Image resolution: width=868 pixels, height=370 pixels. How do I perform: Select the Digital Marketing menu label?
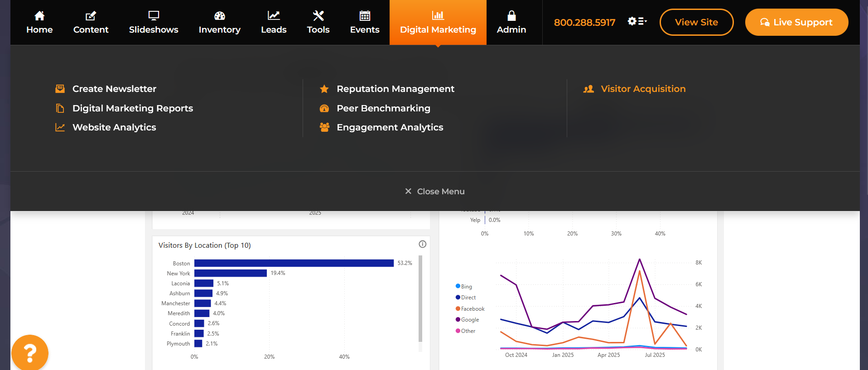[438, 30]
